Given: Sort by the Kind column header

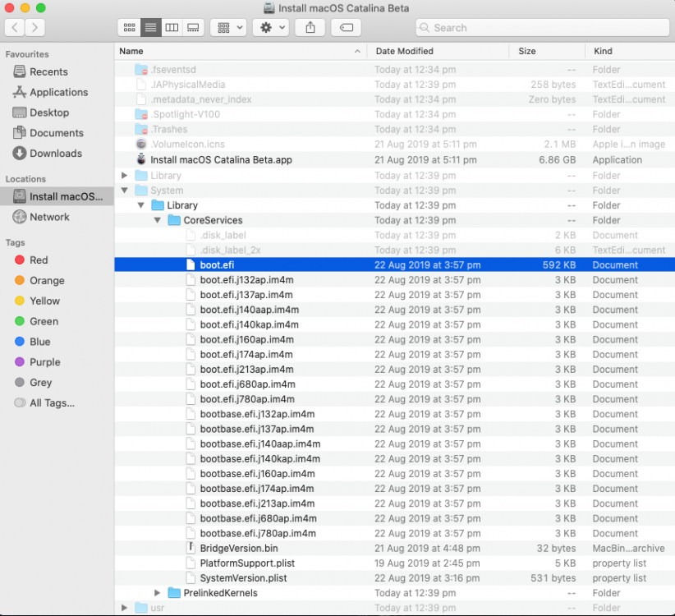Looking at the screenshot, I should [x=630, y=51].
